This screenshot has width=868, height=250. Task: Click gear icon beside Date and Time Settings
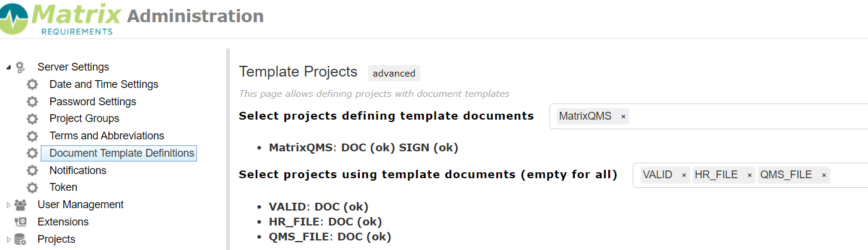(x=32, y=84)
